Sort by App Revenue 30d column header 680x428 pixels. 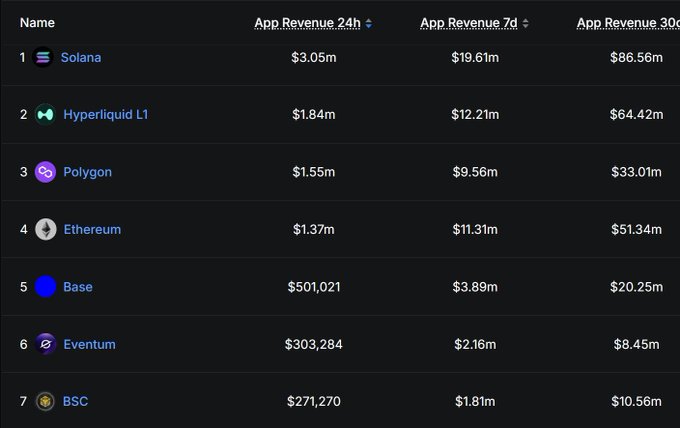coord(628,23)
